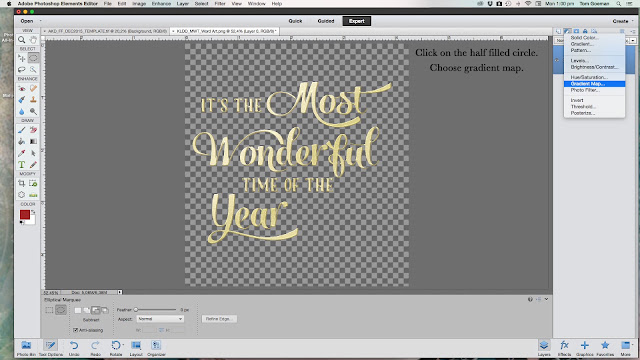Select the Color Picker eyedropper tool

click(x=22, y=153)
